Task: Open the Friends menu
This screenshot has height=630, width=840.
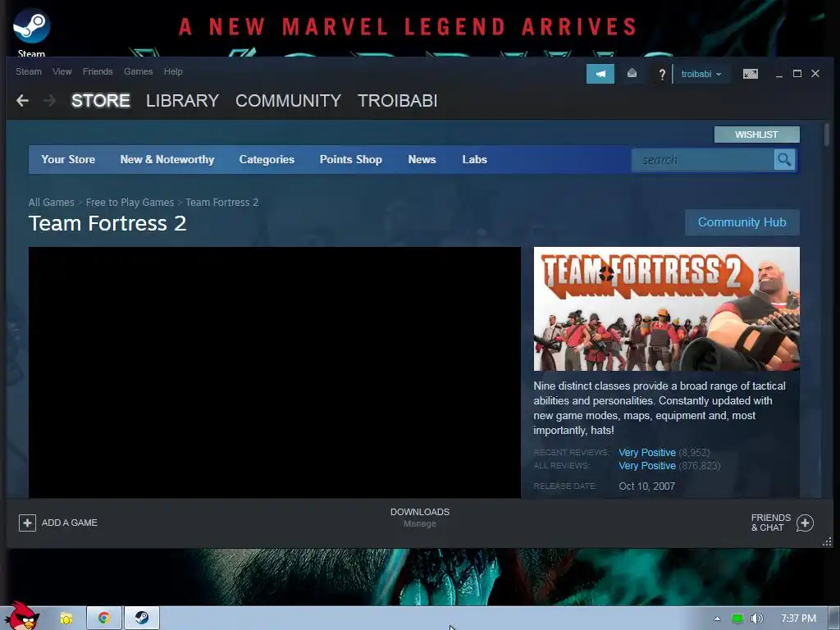Action: click(x=98, y=71)
